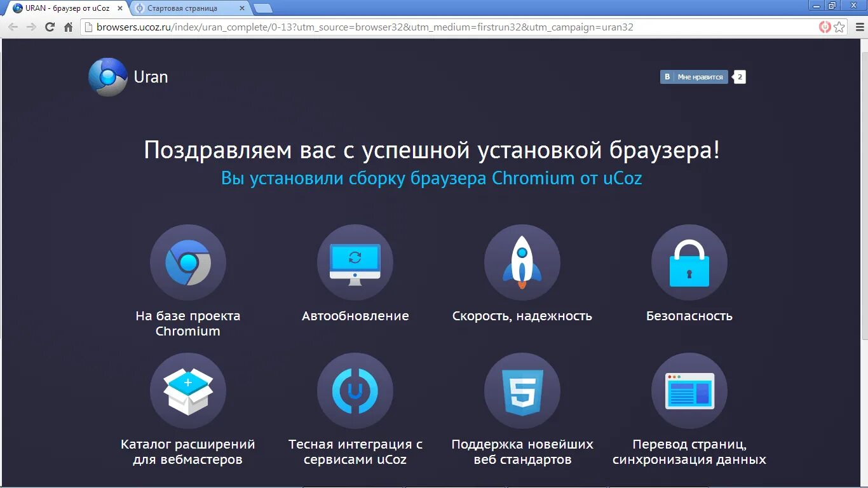Click the Скорость, надежность label
Image resolution: width=868 pixels, height=488 pixels.
pyautogui.click(x=522, y=316)
